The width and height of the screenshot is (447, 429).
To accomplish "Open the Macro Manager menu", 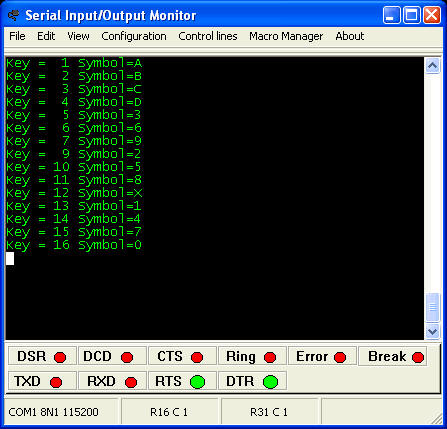I will [x=286, y=36].
